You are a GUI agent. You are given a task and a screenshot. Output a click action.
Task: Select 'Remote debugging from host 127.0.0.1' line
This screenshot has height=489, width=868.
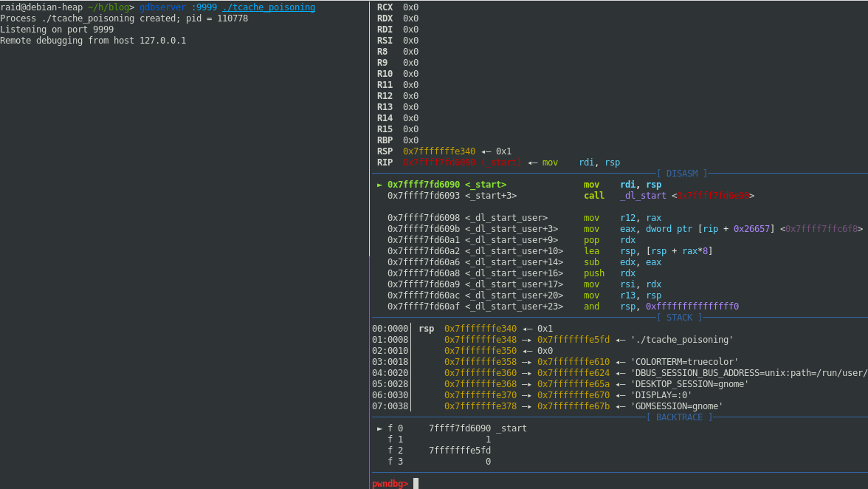(93, 41)
